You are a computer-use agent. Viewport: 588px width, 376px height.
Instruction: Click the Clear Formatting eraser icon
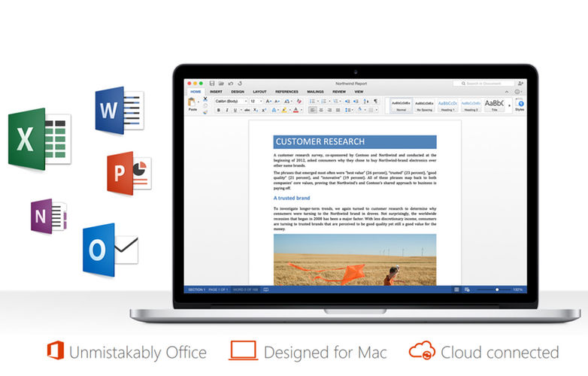click(x=299, y=102)
